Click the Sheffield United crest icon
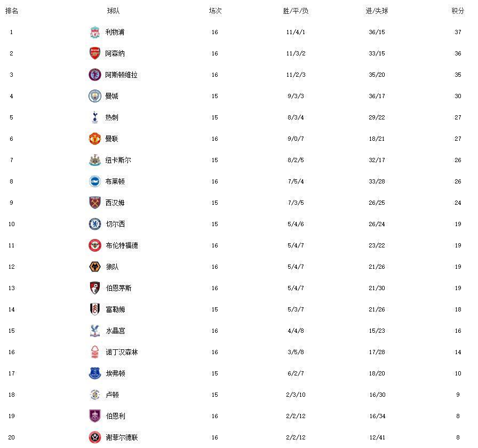The image size is (478, 448). pyautogui.click(x=95, y=437)
